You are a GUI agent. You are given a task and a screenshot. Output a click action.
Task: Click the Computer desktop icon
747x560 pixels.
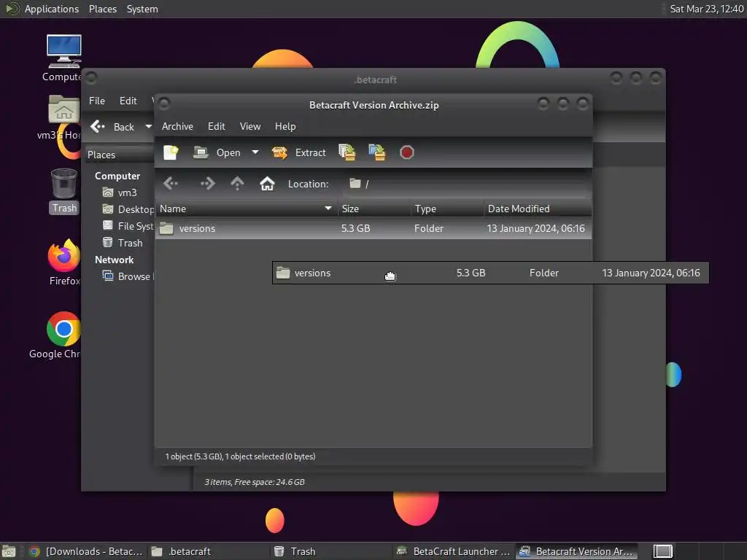pyautogui.click(x=63, y=58)
